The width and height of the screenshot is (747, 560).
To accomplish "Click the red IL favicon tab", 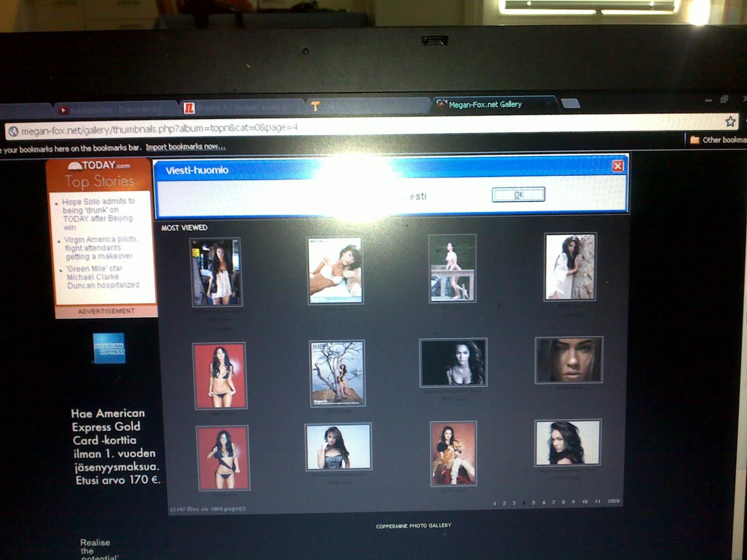I will [x=189, y=108].
